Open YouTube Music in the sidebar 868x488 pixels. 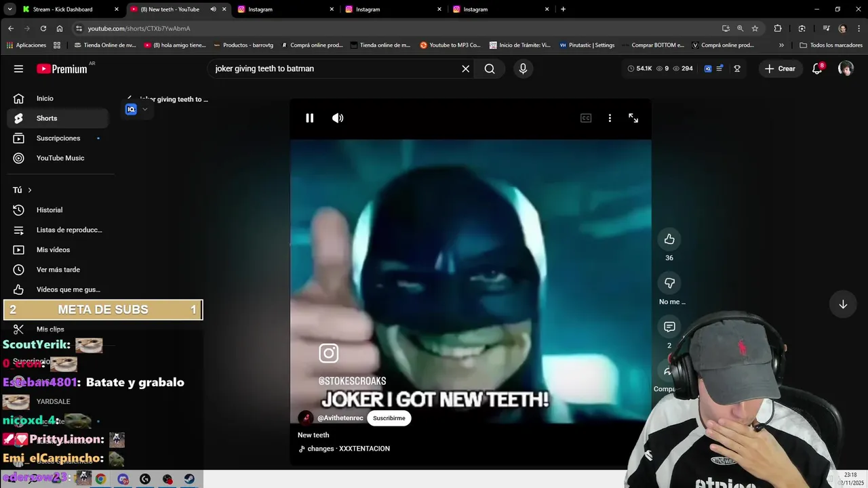coord(58,158)
